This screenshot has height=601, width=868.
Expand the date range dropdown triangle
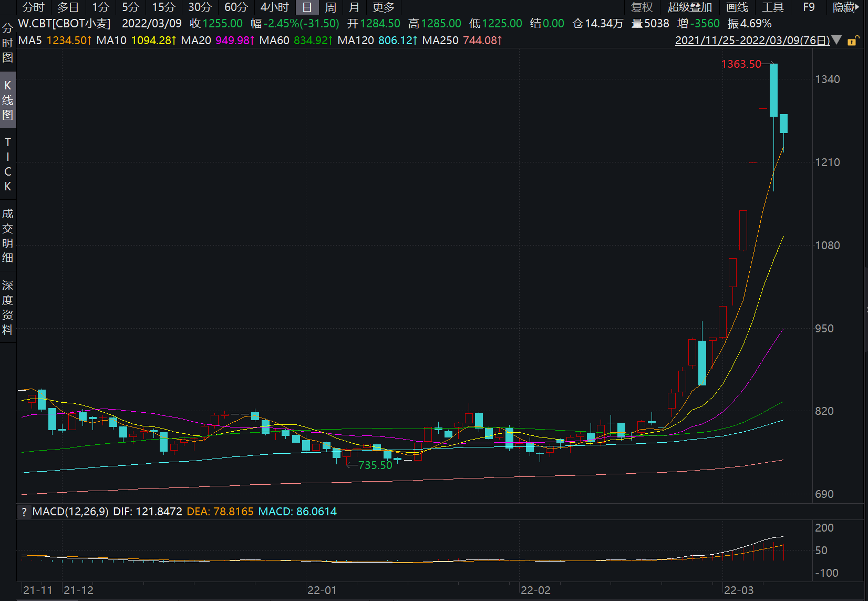(837, 40)
